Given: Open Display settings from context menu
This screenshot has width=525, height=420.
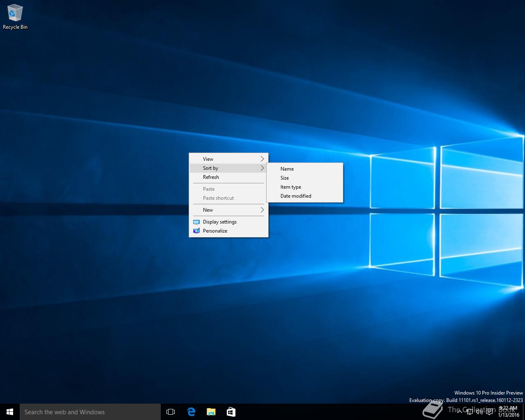Looking at the screenshot, I should [x=228, y=222].
